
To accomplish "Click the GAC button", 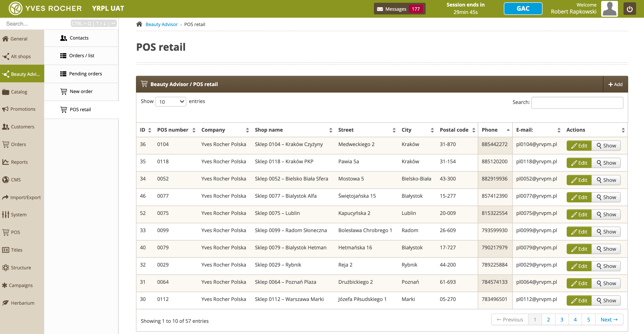I will (523, 9).
